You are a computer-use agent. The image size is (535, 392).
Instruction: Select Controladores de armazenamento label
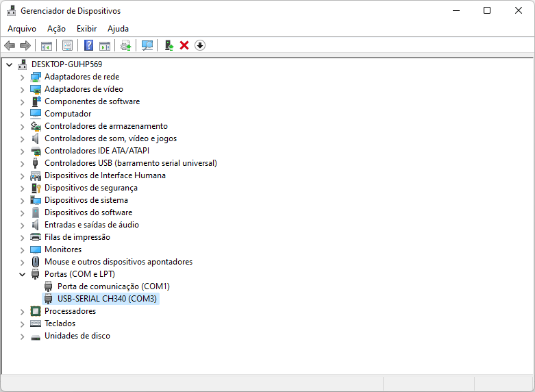point(106,126)
